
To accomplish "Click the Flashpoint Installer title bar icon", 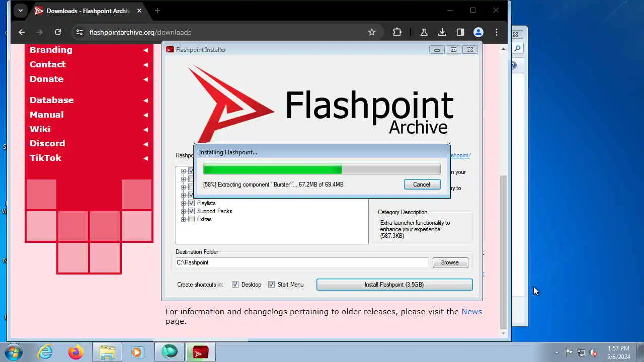I will click(x=170, y=49).
